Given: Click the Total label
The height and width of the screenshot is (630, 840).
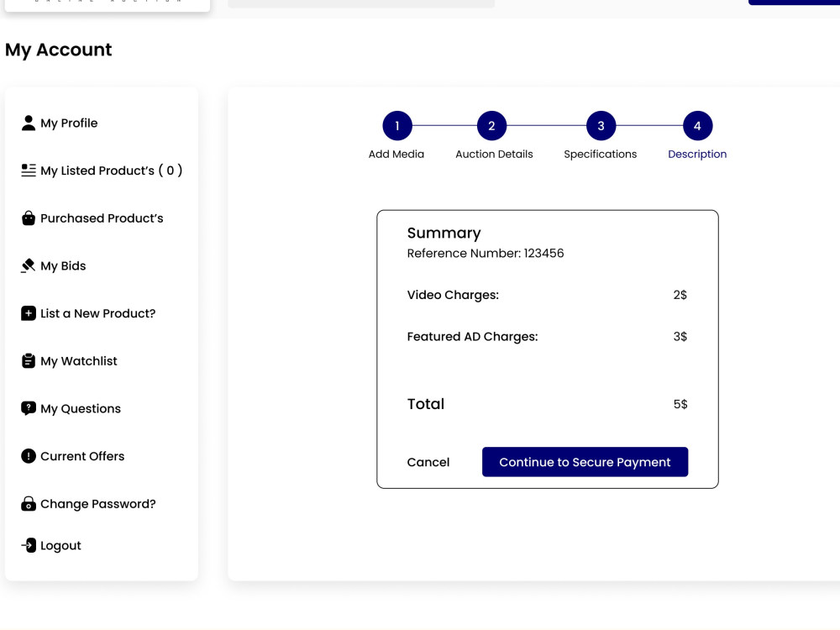Looking at the screenshot, I should click(426, 404).
